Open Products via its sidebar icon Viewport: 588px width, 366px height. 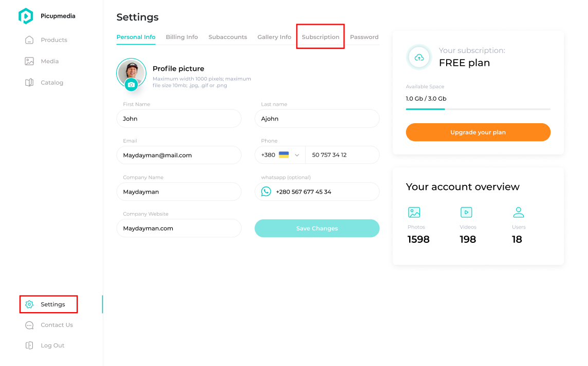coord(29,40)
